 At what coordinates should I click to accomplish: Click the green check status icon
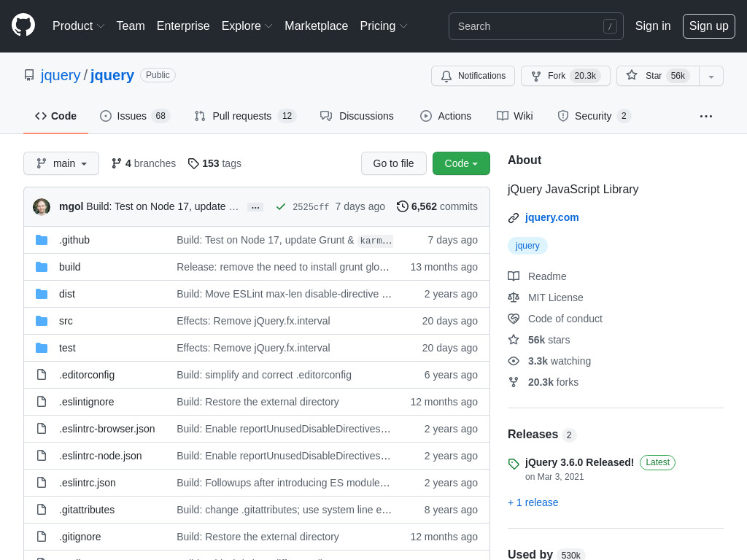tap(281, 206)
